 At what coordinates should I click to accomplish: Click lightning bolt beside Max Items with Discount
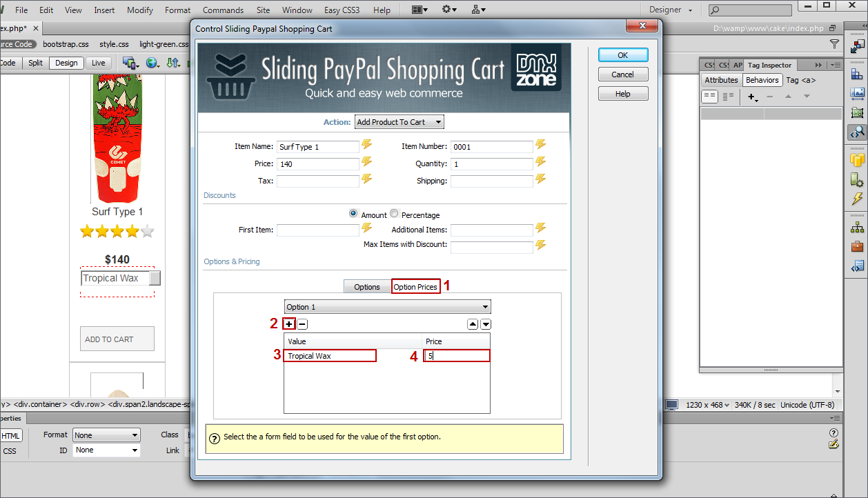541,245
